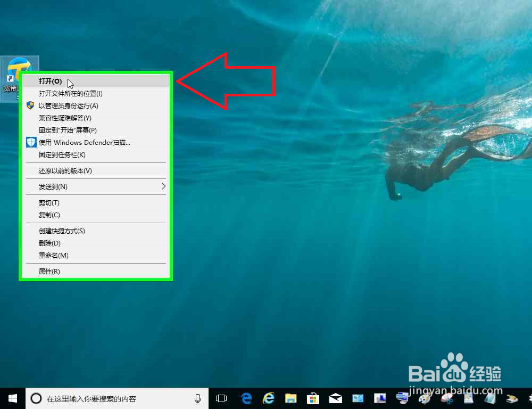
Task: Open Microsoft Store from taskbar
Action: coord(313,398)
